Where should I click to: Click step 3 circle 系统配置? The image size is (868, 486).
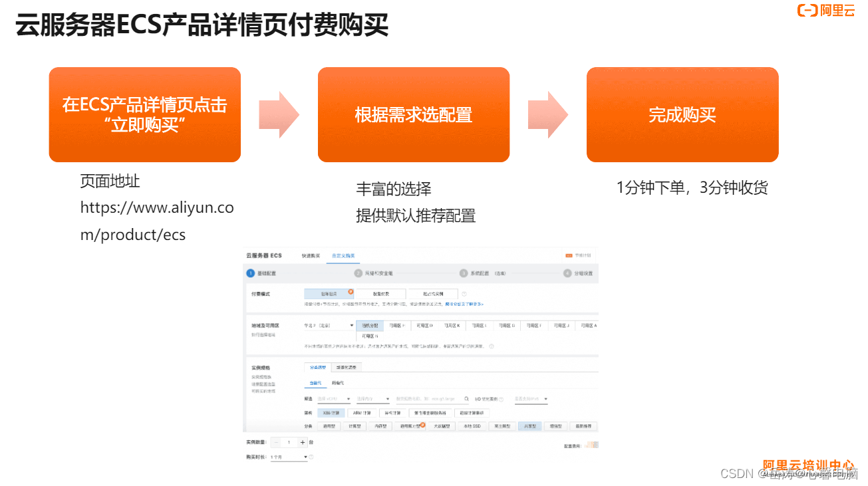pos(464,273)
